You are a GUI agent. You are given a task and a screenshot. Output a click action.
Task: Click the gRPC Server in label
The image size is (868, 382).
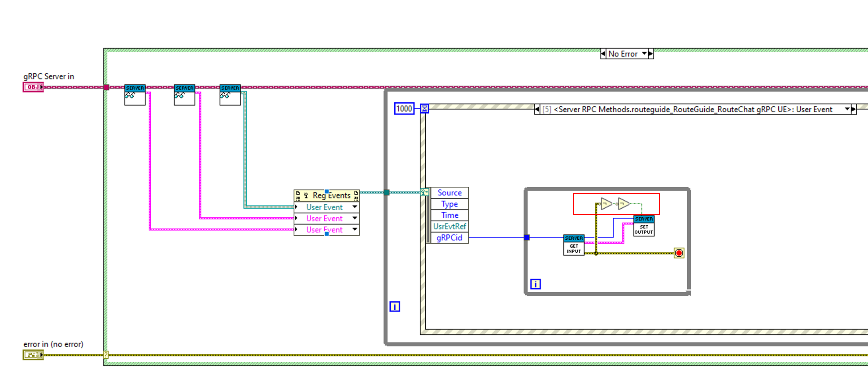48,76
